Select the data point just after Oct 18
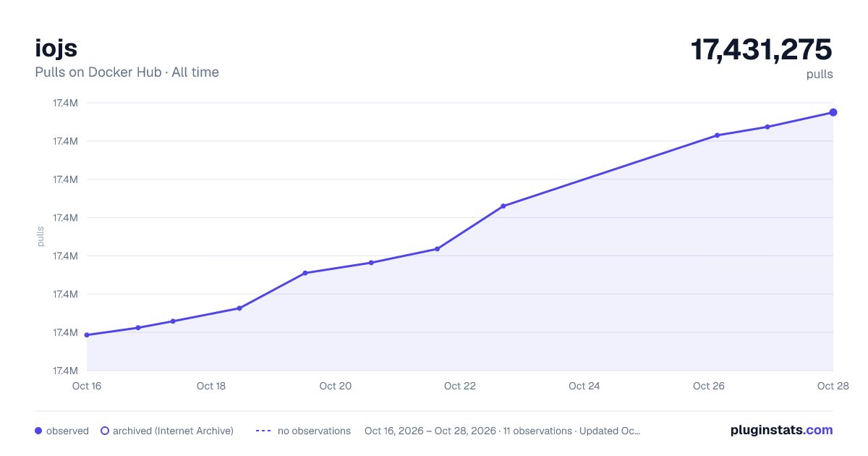The width and height of the screenshot is (868, 456). point(239,308)
